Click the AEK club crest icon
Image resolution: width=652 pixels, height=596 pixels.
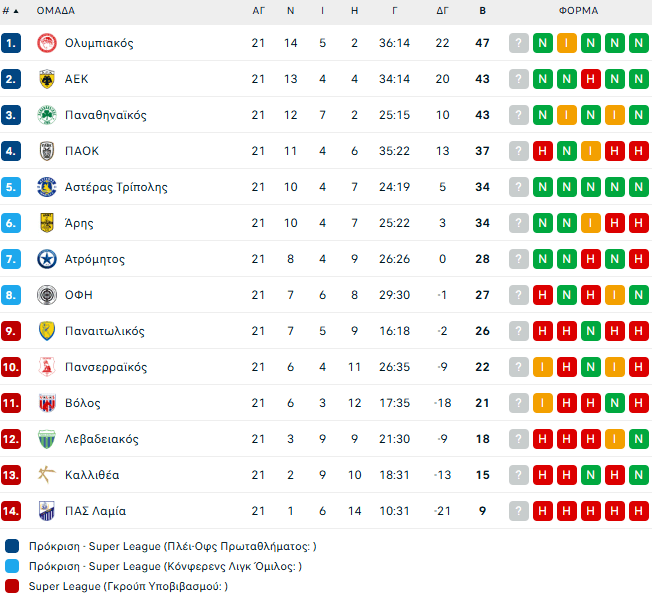tap(45, 79)
